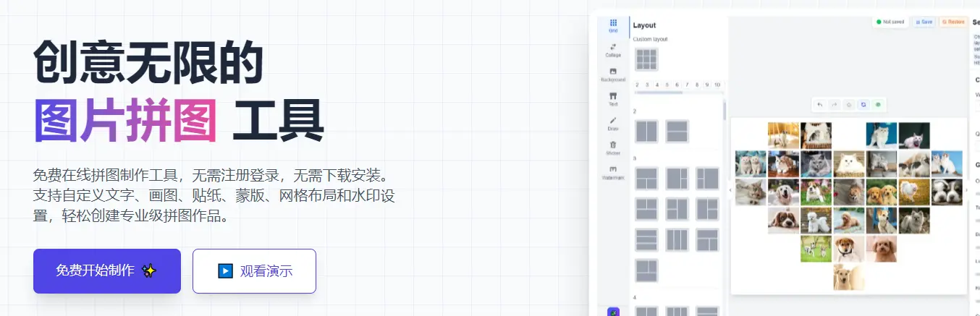Open the Collage tool in sidebar
Viewport: 980px width, 316px height.
[x=613, y=51]
